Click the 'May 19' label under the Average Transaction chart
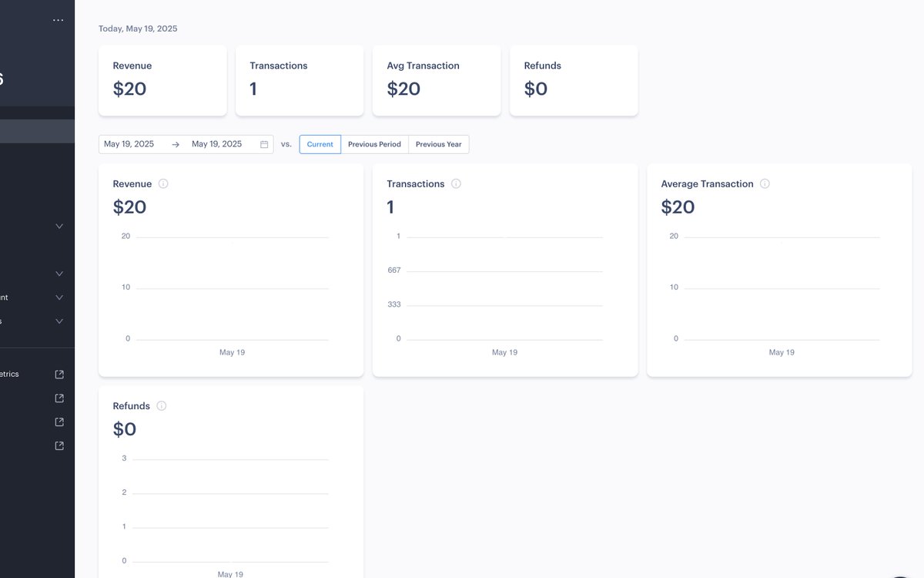This screenshot has height=578, width=924. 782,352
